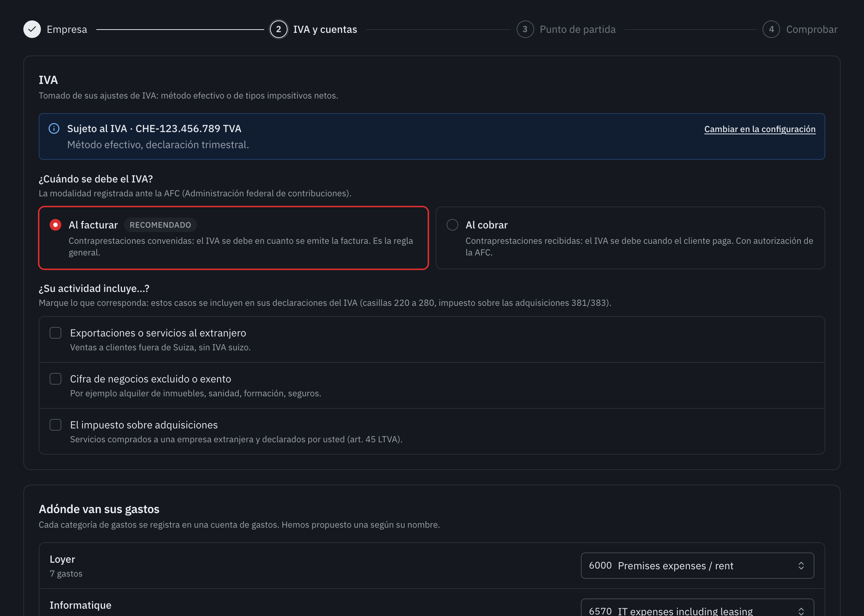This screenshot has height=616, width=864.
Task: Select the Al cobrar radio option
Action: click(x=452, y=225)
